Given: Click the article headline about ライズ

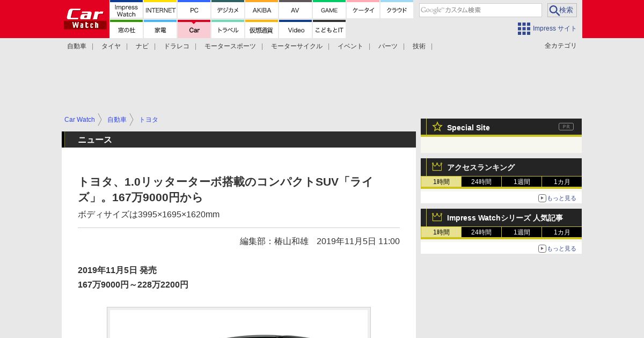Looking at the screenshot, I should 225,189.
